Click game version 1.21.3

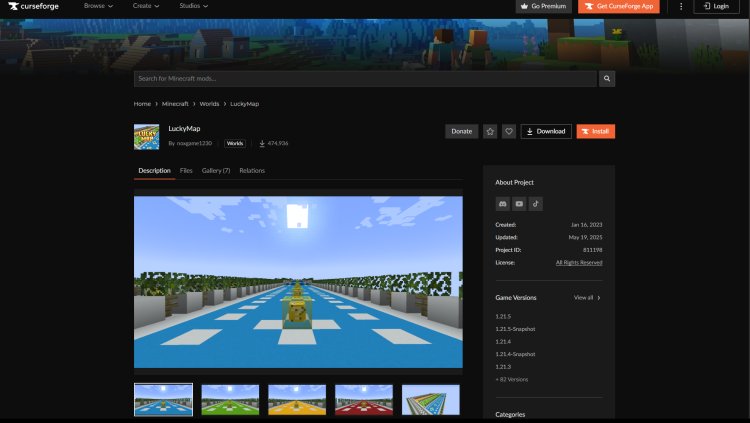point(503,367)
